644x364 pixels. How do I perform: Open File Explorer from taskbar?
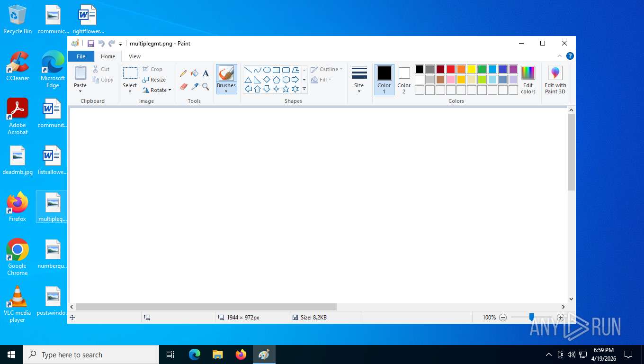pos(218,355)
